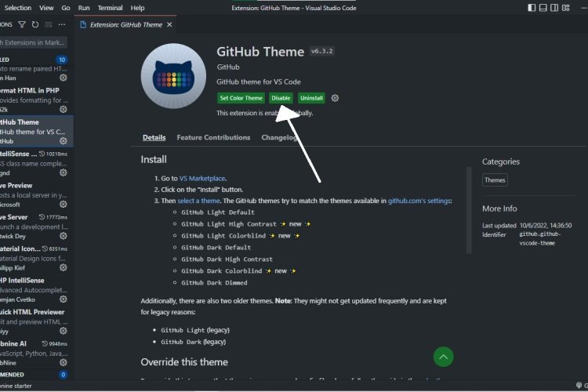Viewport: 588px width, 392px height.
Task: Switch to the Changelog tab
Action: pyautogui.click(x=279, y=137)
